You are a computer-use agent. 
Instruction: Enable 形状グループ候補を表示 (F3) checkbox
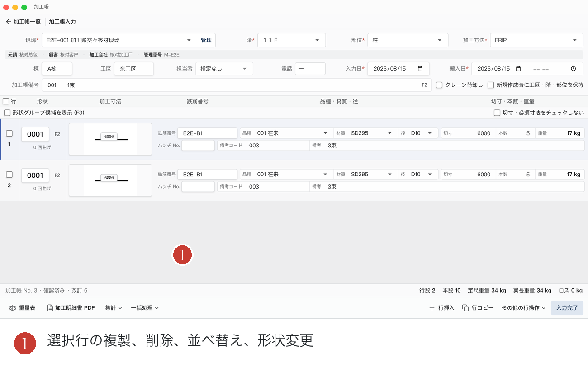pyautogui.click(x=7, y=113)
